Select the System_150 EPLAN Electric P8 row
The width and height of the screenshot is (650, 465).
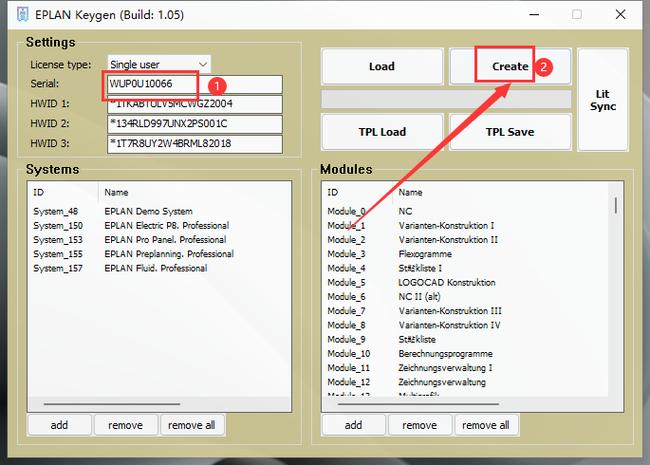[x=159, y=225]
